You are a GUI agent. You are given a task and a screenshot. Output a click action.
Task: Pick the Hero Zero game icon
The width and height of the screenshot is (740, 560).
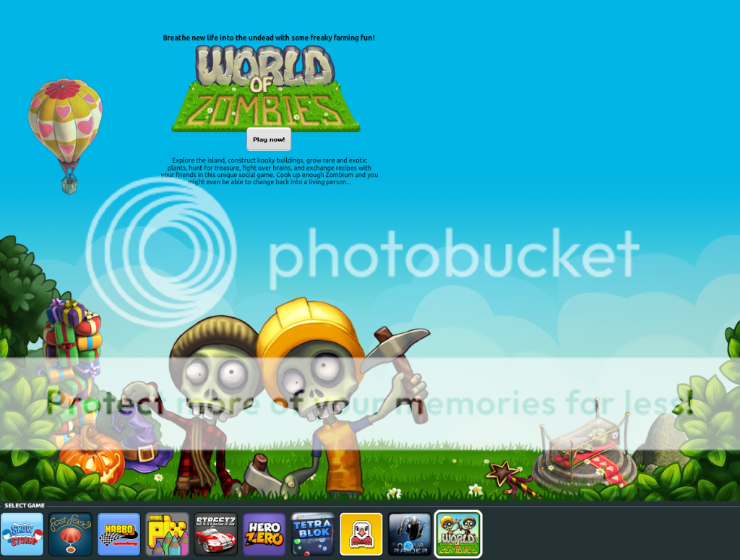264,534
